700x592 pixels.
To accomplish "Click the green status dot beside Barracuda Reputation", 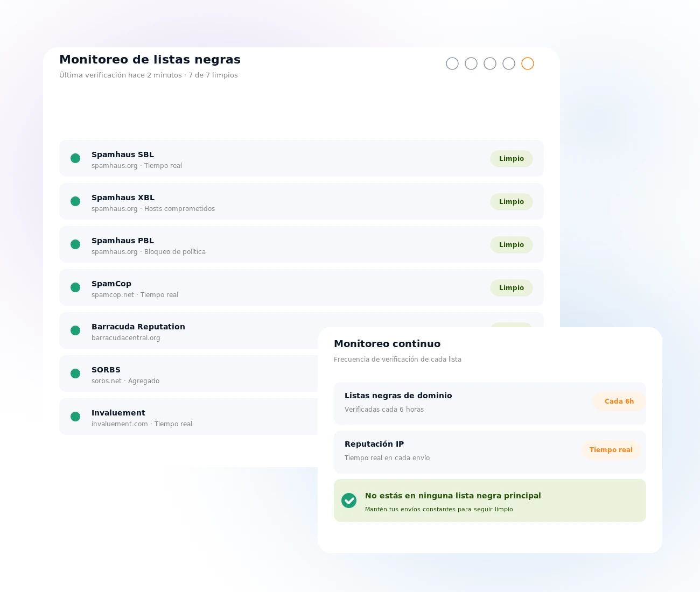I will 75,330.
